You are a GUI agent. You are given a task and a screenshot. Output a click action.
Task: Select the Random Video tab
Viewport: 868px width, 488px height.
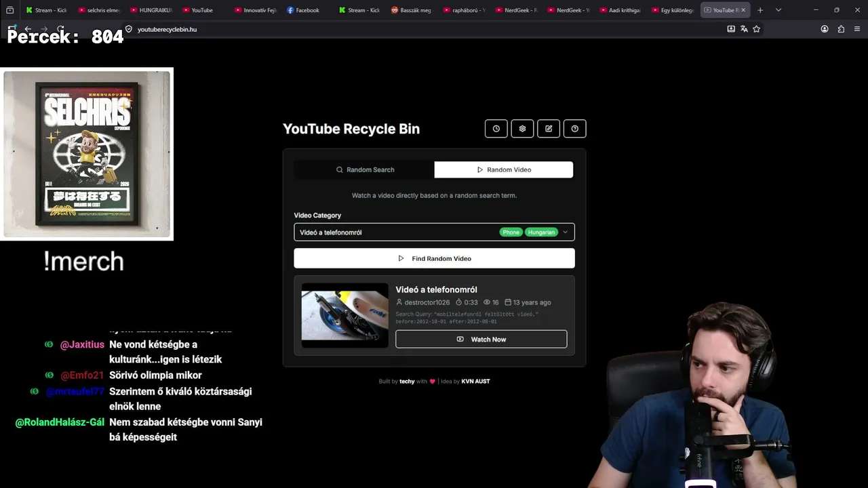point(504,169)
